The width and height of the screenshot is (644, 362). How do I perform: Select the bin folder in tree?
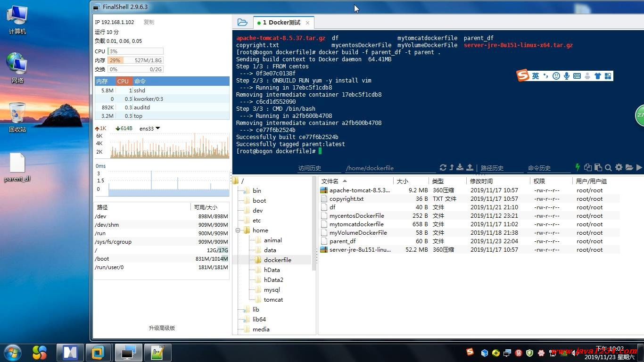tap(256, 191)
